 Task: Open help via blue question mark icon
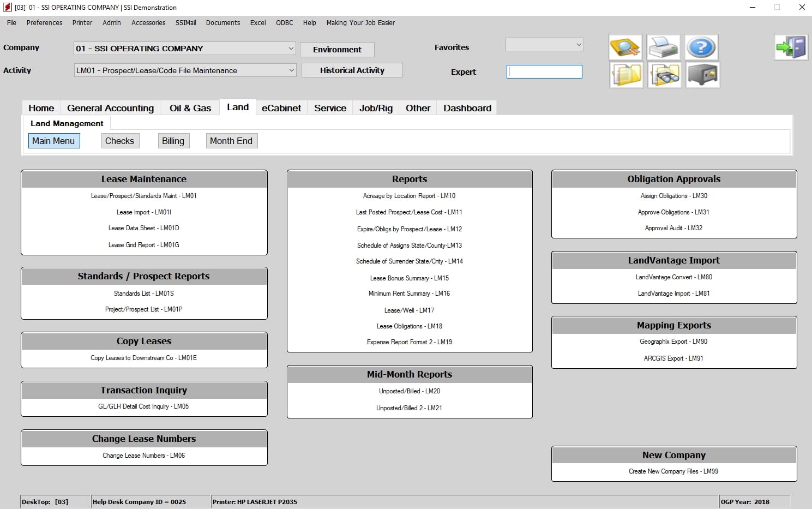click(x=701, y=47)
